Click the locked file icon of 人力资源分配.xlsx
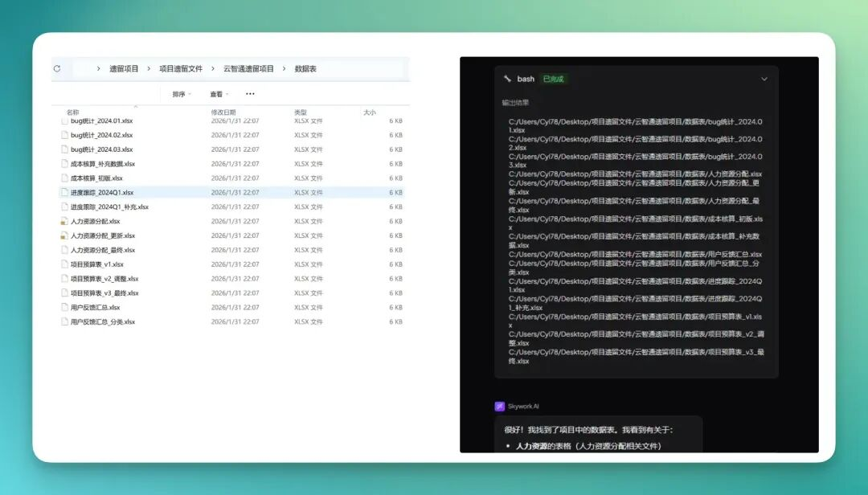Viewport: 868px width, 495px height. [x=64, y=221]
